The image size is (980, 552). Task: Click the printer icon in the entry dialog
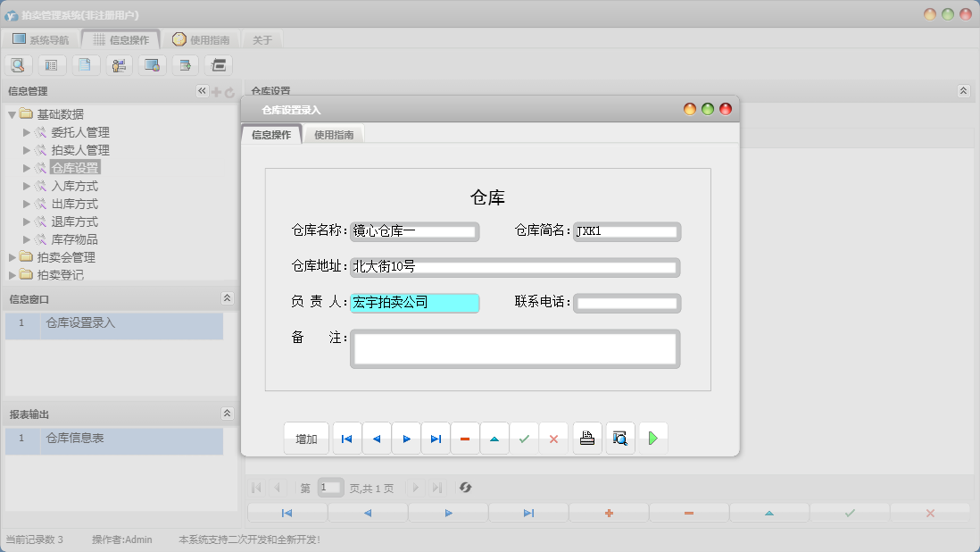587,438
